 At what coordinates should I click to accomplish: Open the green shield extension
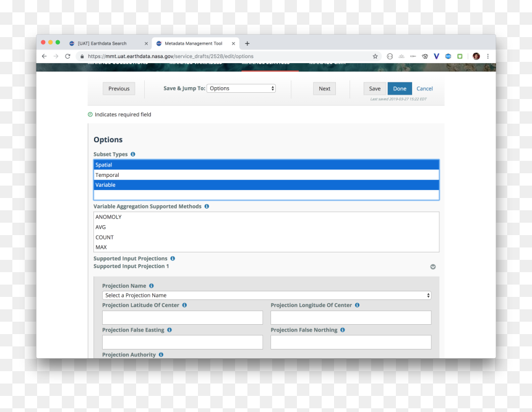(460, 56)
